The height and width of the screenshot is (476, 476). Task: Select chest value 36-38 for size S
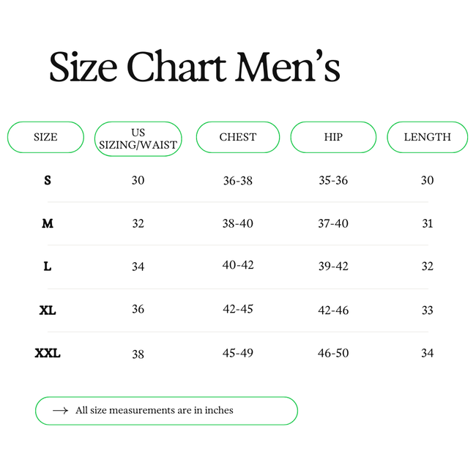[237, 181]
